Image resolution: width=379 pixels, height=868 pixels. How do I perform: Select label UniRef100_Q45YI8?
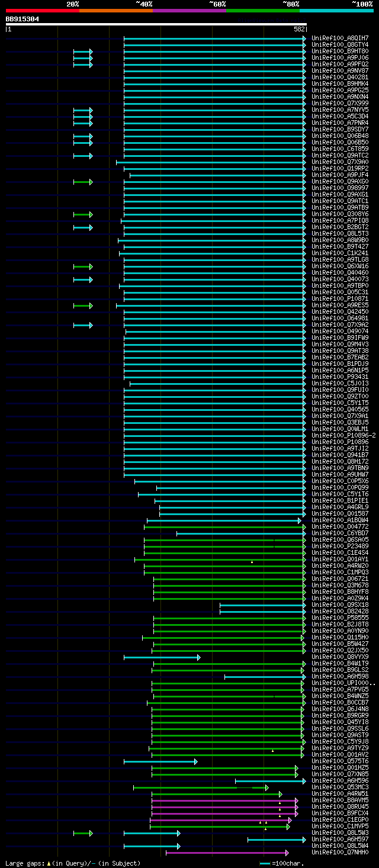coord(340,722)
